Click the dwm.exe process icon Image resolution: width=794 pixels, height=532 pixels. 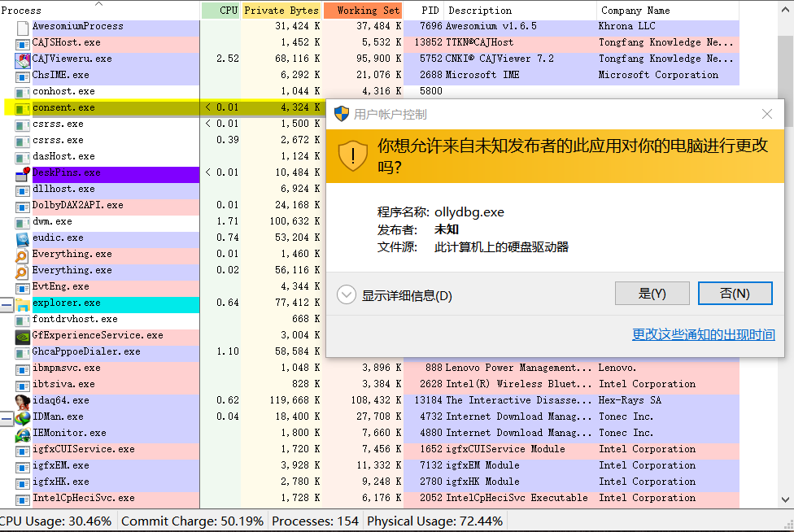[x=22, y=223]
